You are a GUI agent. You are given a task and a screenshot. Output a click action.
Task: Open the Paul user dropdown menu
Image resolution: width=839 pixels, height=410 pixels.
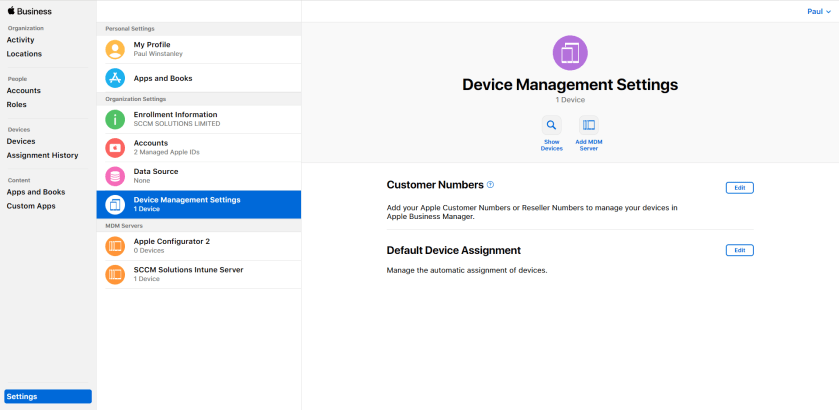tap(818, 11)
